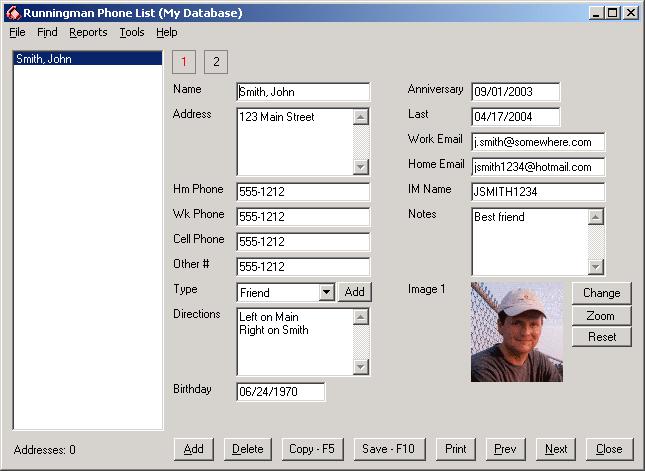Click the Copy - F5 button
Viewport: 645px width, 471px height.
(313, 449)
